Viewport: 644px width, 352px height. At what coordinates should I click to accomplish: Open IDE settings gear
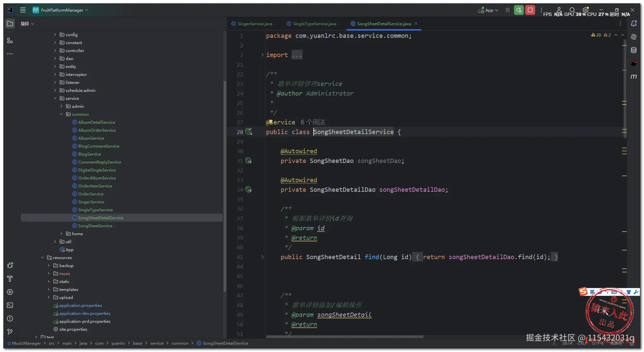(x=586, y=10)
